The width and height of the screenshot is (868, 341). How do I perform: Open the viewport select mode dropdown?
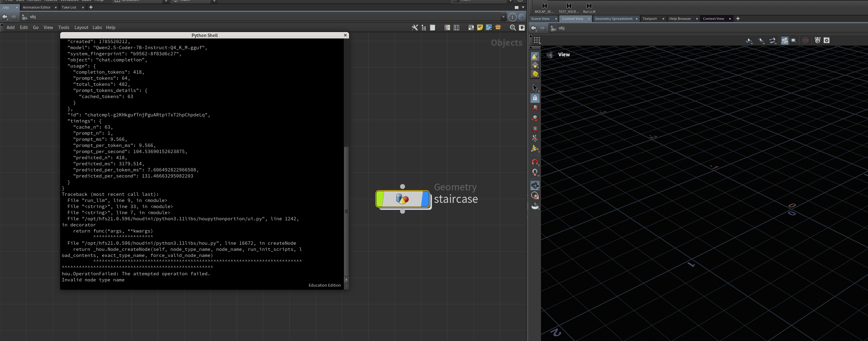749,40
